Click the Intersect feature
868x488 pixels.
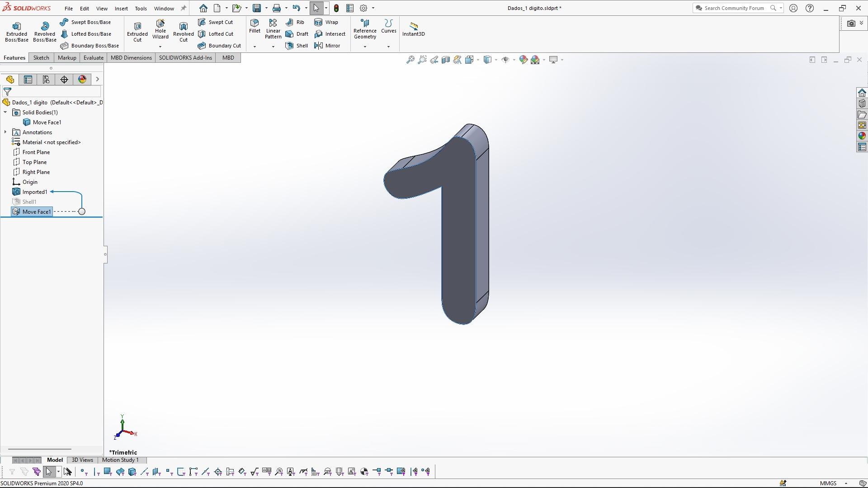tap(330, 34)
